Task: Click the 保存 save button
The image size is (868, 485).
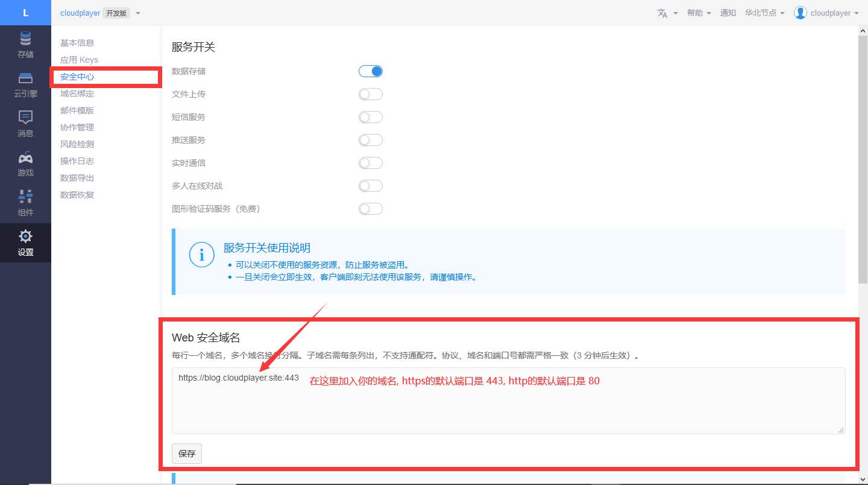Action: (x=187, y=454)
